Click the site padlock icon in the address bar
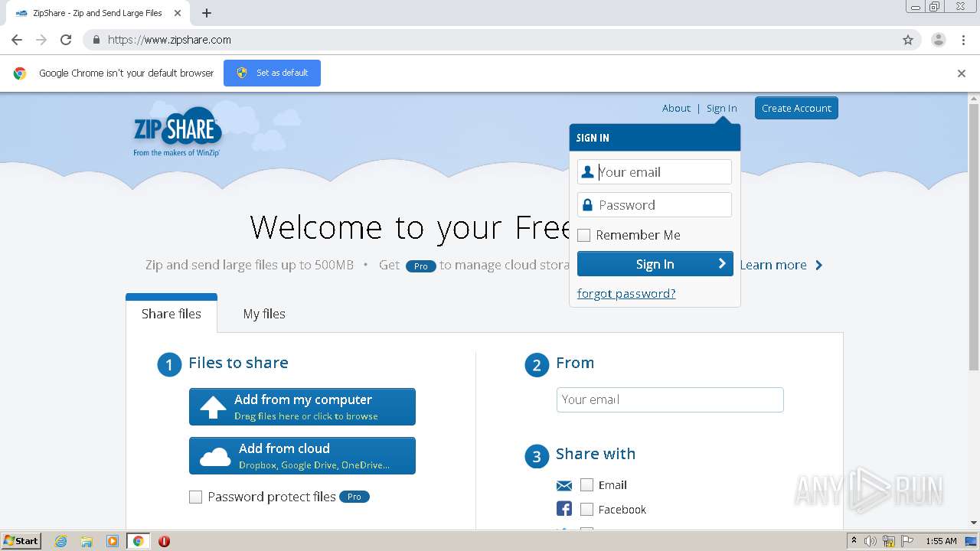 [x=96, y=40]
